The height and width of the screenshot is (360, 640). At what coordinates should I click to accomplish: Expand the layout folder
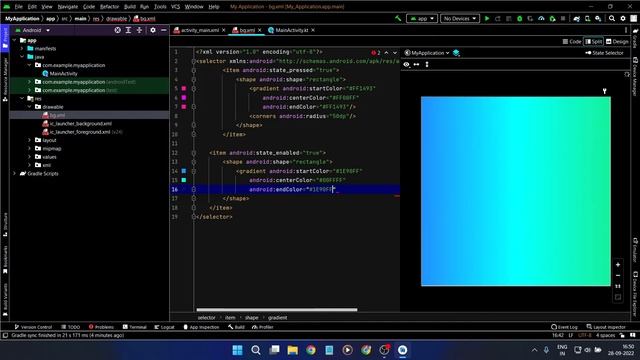coord(29,140)
